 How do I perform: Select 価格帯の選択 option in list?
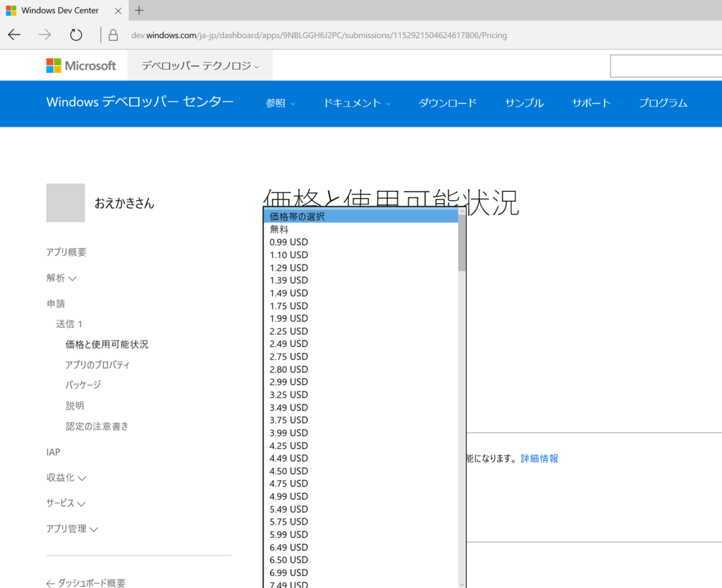[x=361, y=216]
